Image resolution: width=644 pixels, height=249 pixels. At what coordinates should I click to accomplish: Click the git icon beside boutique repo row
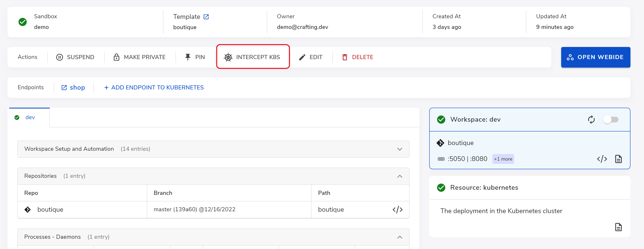point(28,210)
